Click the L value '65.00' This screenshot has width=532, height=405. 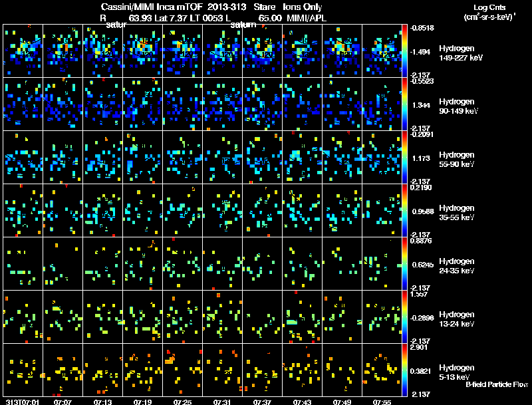pyautogui.click(x=270, y=18)
